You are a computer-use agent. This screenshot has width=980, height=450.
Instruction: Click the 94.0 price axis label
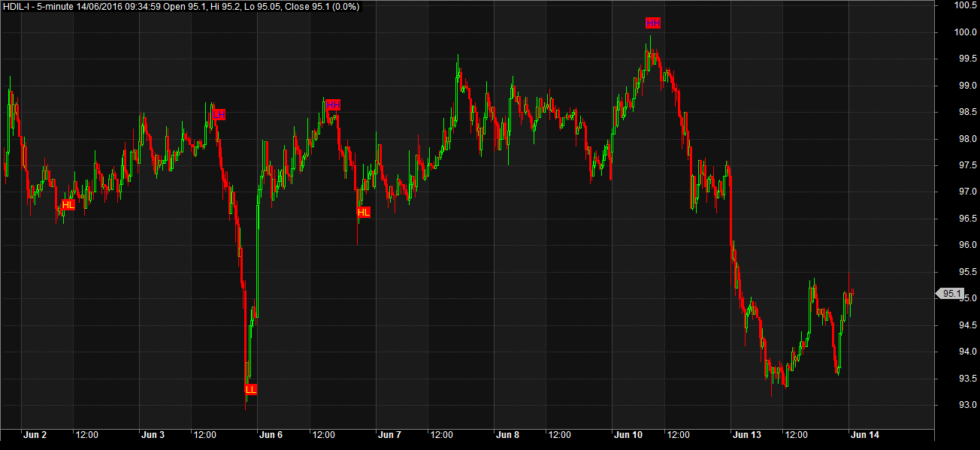[x=967, y=352]
